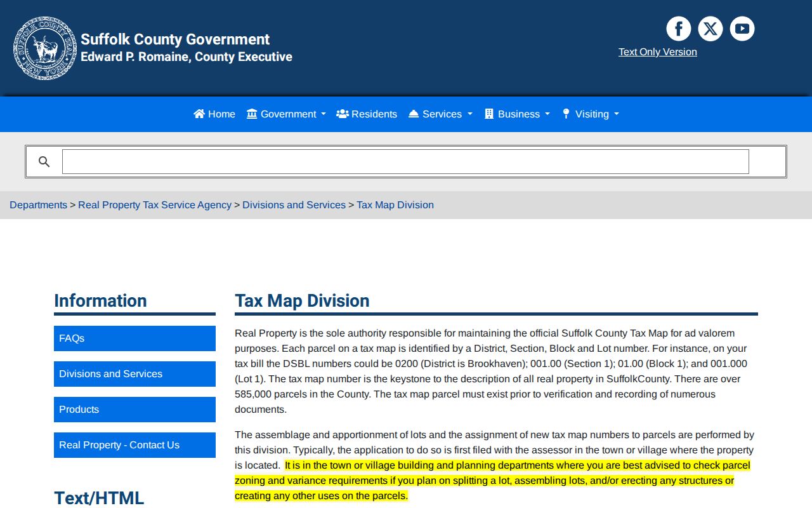
Task: Open the FAQs sidebar button
Action: tap(134, 338)
